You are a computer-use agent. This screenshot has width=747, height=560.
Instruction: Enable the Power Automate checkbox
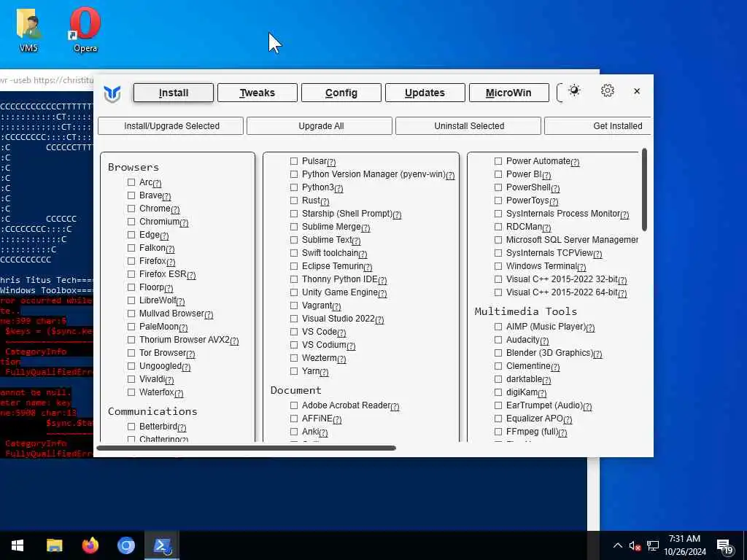(x=498, y=161)
